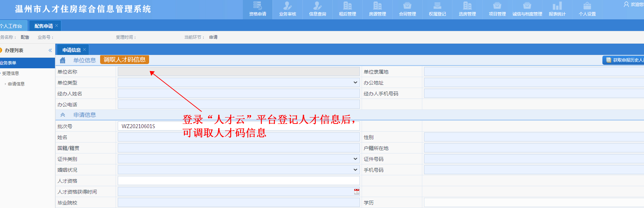The image size is (644, 208).
Task: Switch to the 个人工作台 tab
Action: [11, 26]
